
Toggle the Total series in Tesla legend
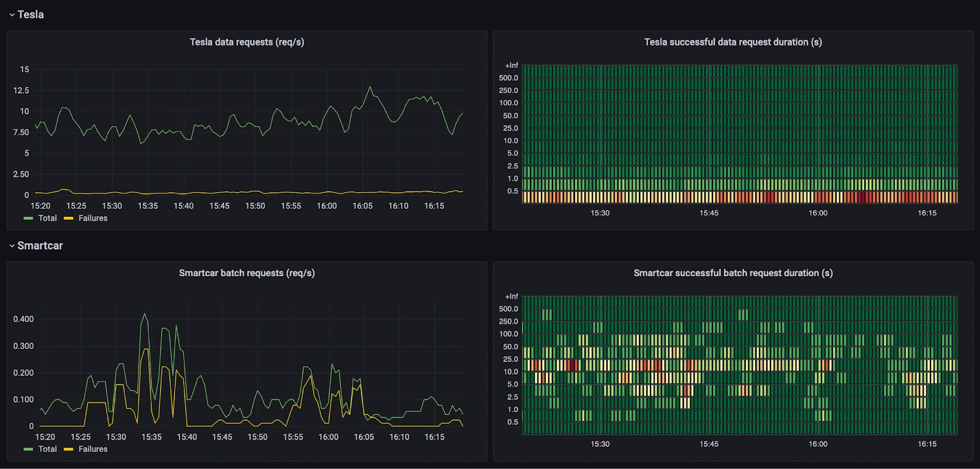point(47,219)
